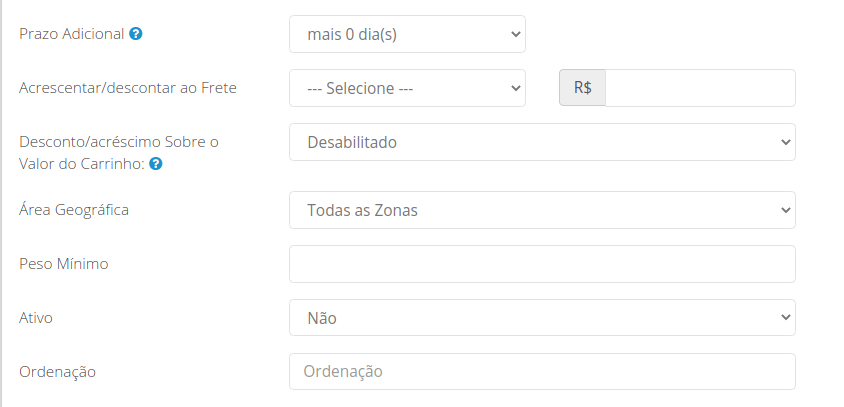The width and height of the screenshot is (844, 407).
Task: Open the Ativo dropdown showing Não
Action: click(542, 318)
